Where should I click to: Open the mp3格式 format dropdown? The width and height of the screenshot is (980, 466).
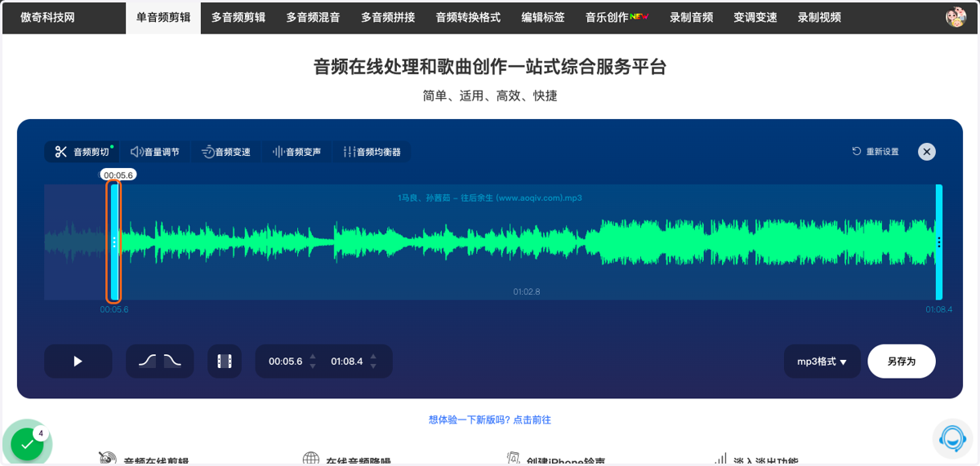822,362
